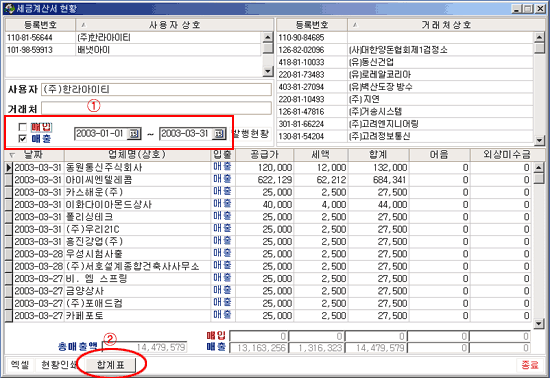Click invoice table scroll down arrow
550x378 pixels.
click(539, 323)
